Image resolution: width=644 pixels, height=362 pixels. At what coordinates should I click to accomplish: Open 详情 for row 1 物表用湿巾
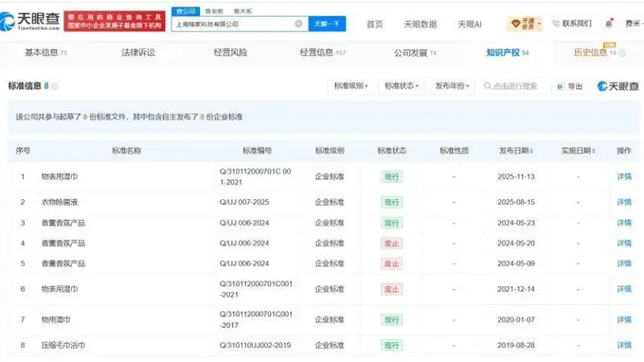(624, 176)
